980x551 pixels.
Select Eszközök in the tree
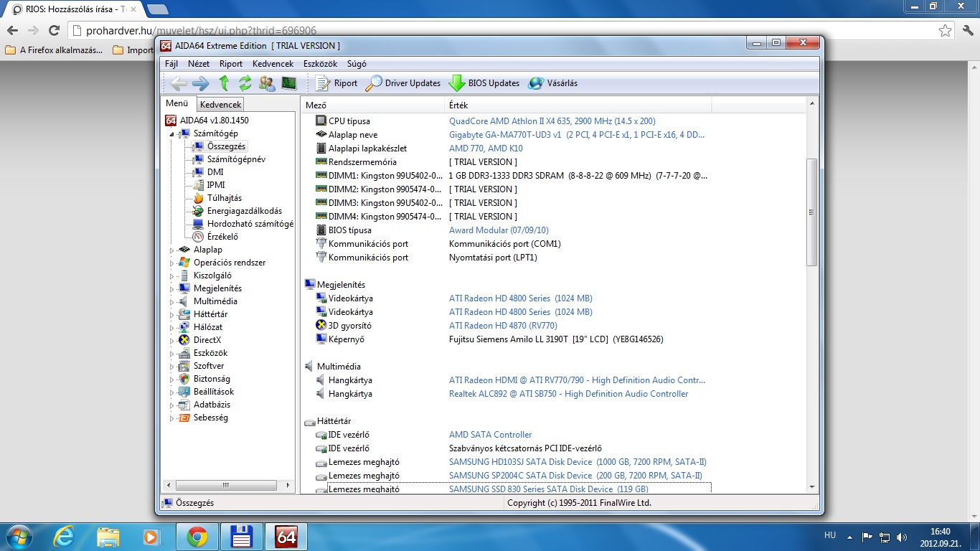point(210,353)
